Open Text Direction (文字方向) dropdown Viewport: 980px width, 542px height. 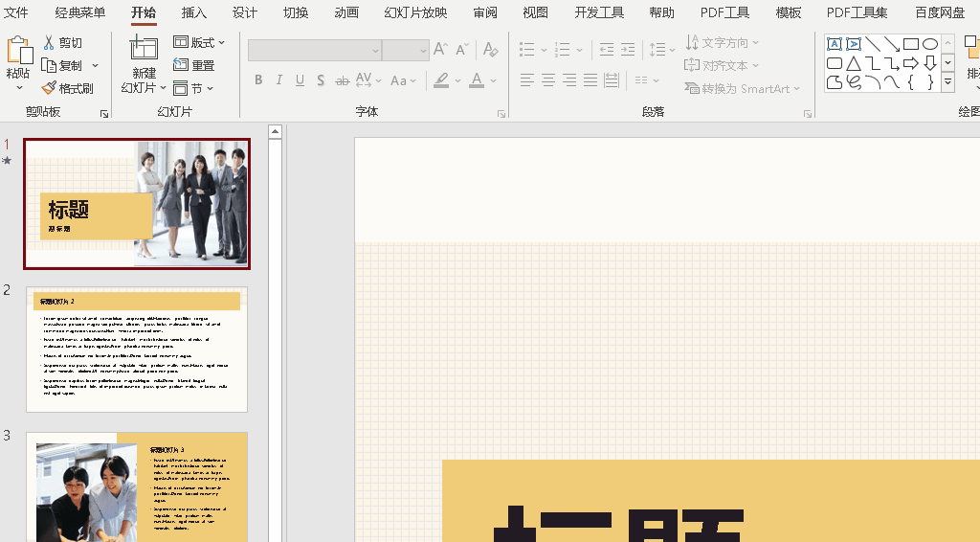click(x=722, y=42)
